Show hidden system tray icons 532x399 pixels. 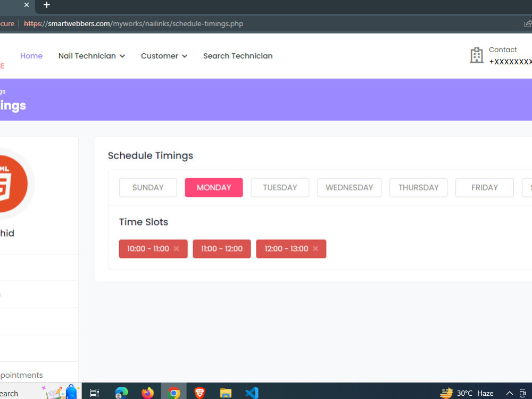click(x=509, y=393)
